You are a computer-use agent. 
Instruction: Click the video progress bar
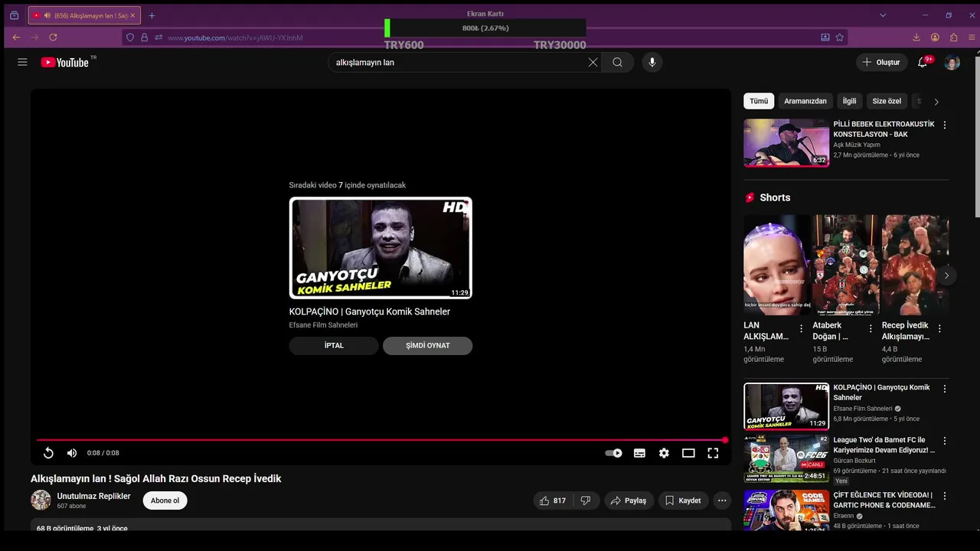(381, 440)
